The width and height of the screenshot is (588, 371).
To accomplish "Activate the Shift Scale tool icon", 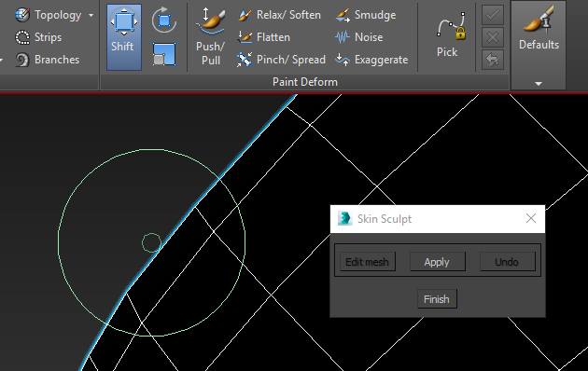I will [x=164, y=54].
